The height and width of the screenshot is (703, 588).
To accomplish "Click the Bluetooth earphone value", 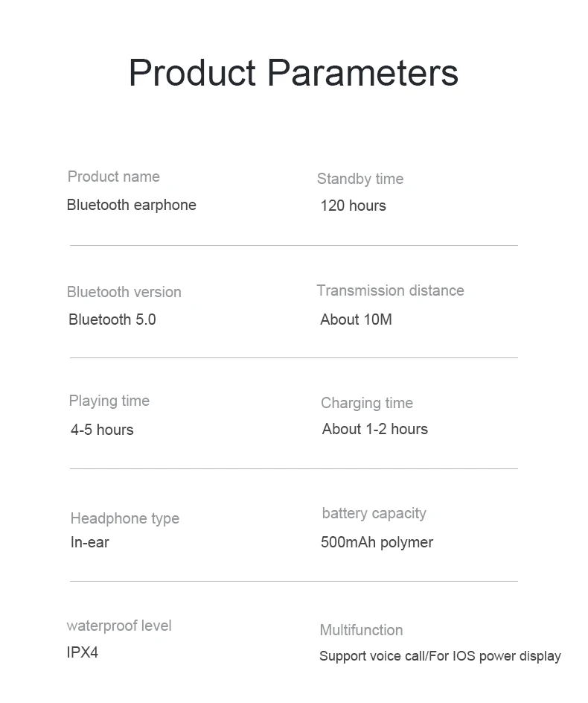I will point(131,205).
